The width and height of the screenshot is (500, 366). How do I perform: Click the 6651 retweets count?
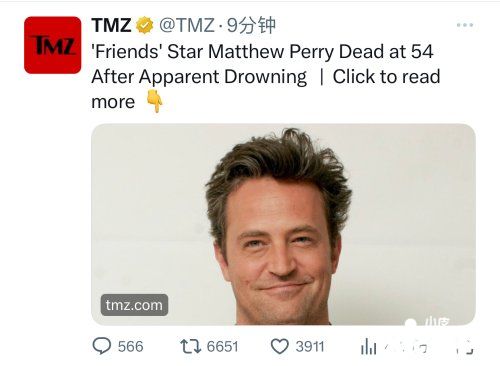pyautogui.click(x=222, y=346)
